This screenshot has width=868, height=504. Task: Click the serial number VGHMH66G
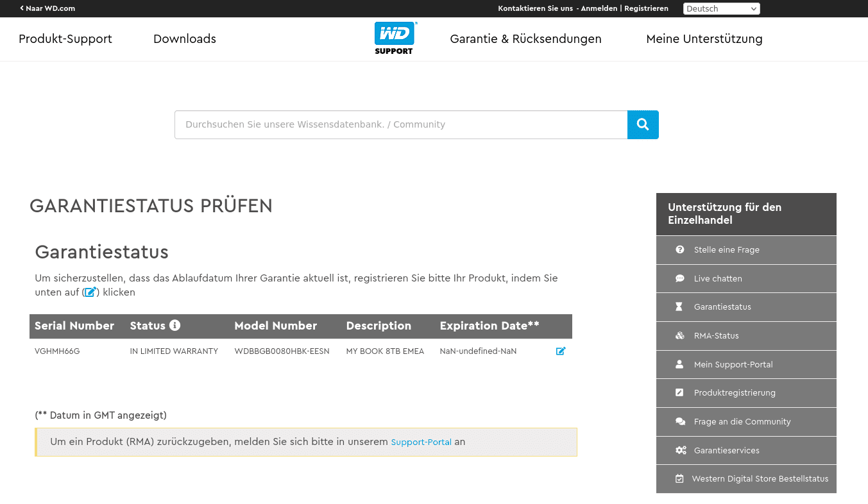click(57, 351)
